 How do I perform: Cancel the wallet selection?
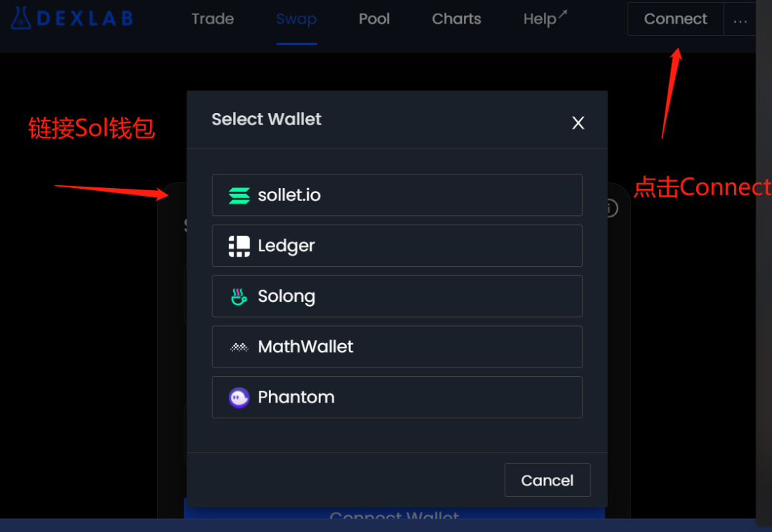pos(547,481)
